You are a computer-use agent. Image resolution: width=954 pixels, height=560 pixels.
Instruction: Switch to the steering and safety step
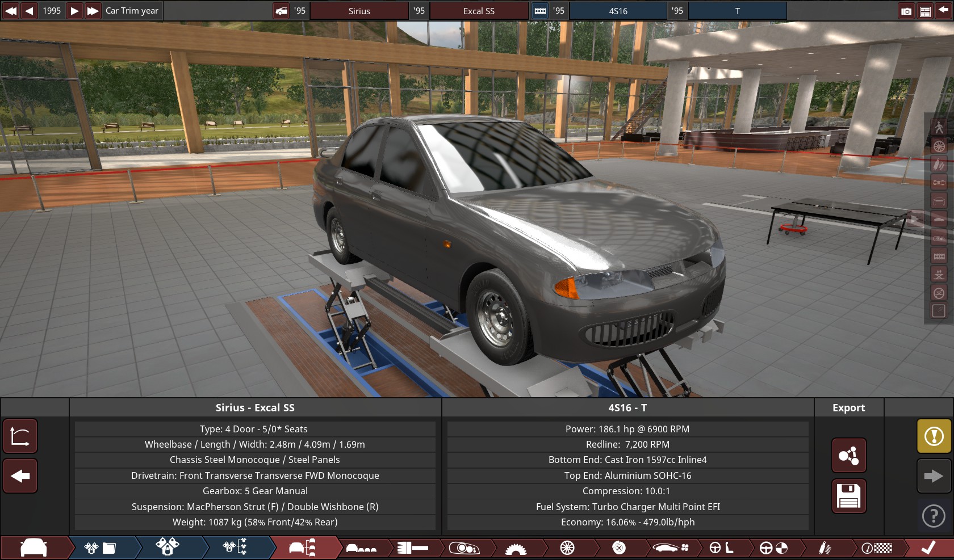point(773,548)
